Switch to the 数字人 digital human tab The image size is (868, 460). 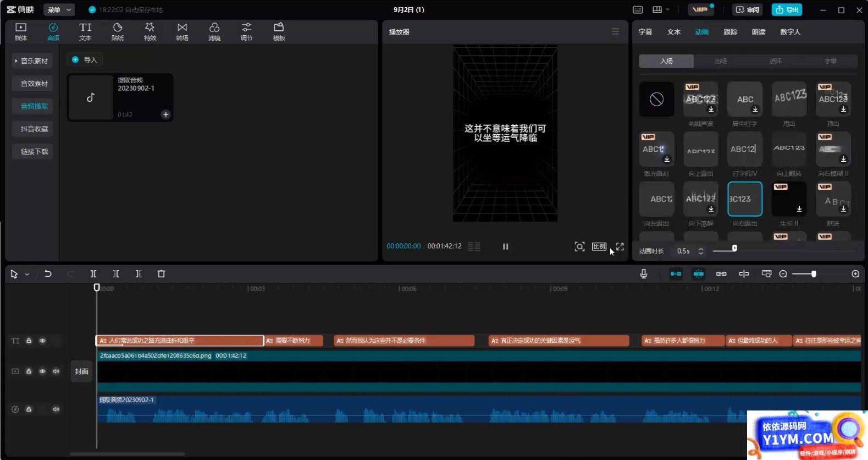790,32
